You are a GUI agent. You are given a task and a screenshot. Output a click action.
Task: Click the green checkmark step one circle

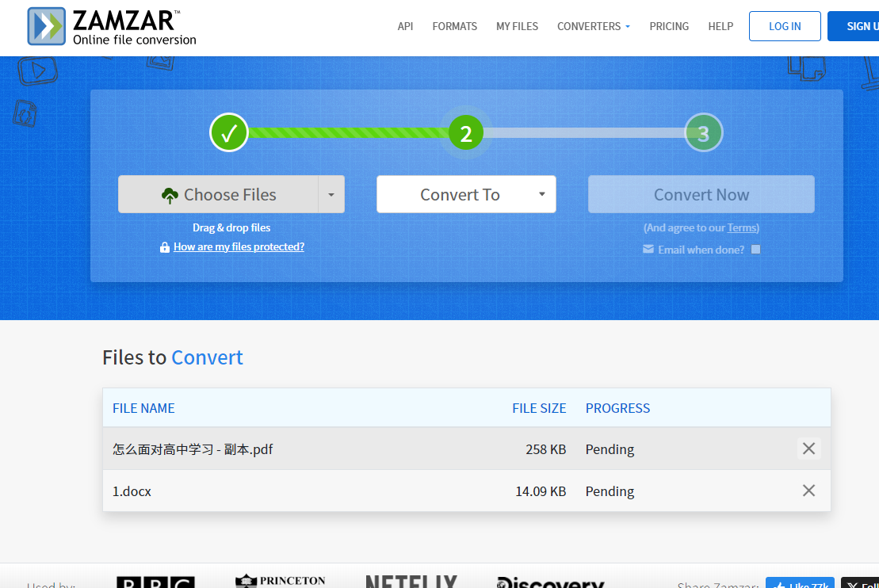pyautogui.click(x=229, y=132)
